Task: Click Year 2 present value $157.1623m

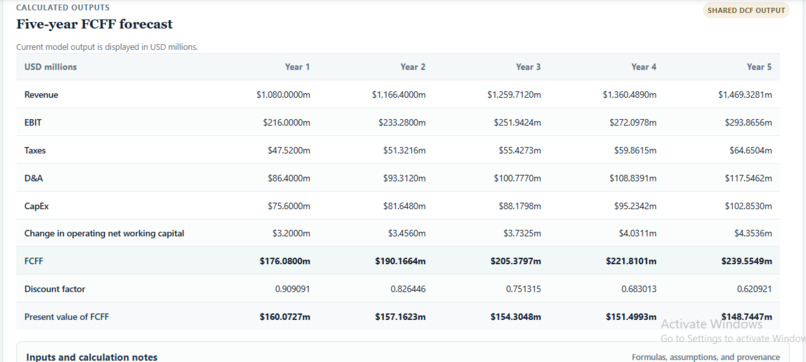Action: coord(400,317)
